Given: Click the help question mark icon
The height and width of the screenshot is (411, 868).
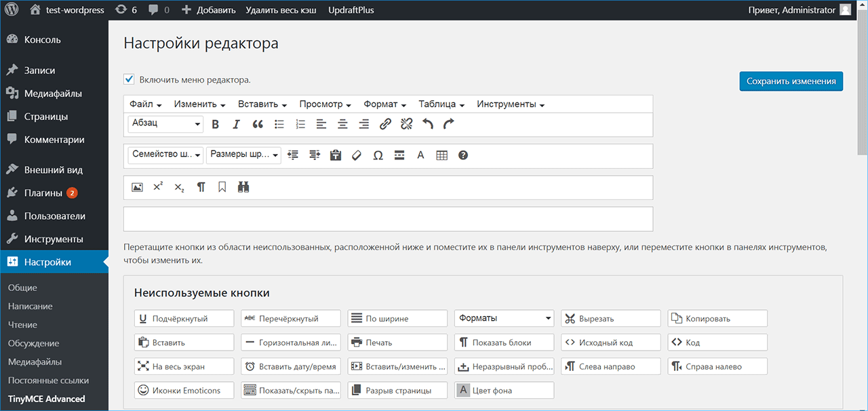Looking at the screenshot, I should pyautogui.click(x=463, y=155).
